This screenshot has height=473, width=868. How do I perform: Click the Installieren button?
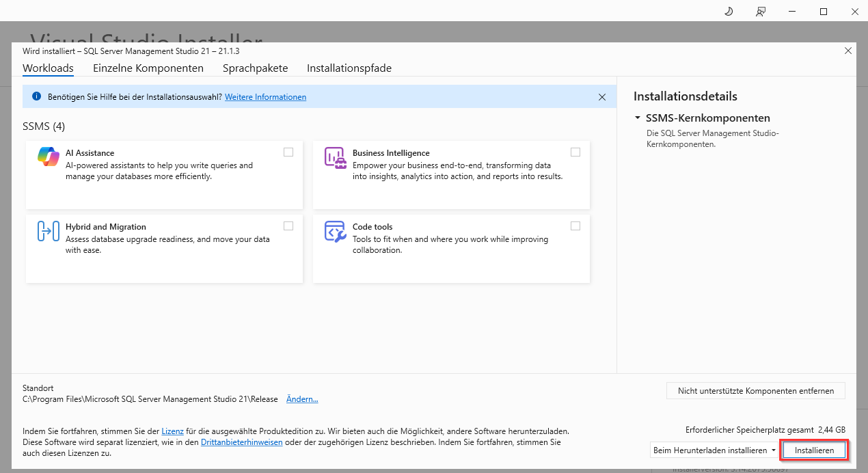click(x=814, y=450)
